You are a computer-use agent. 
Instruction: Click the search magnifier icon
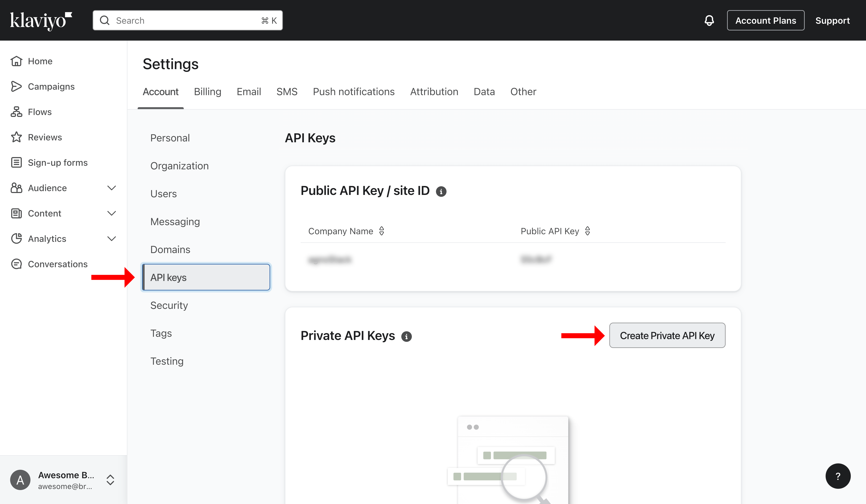[104, 21]
